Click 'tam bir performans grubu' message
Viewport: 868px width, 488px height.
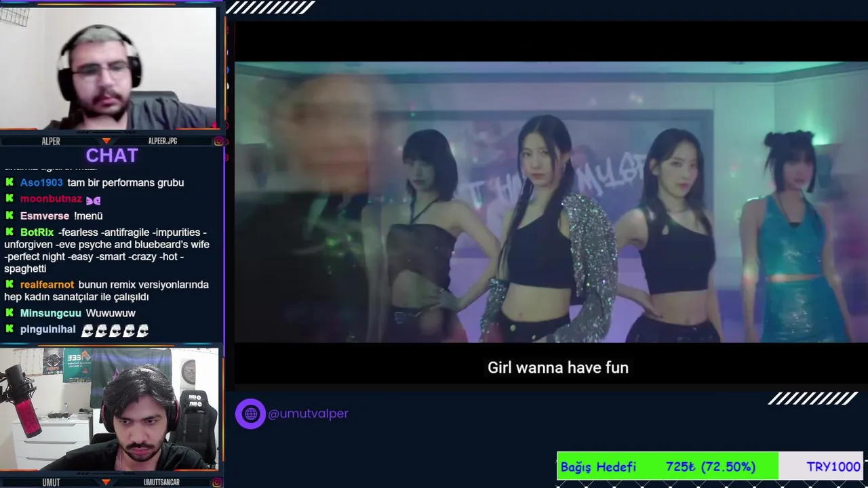(125, 182)
